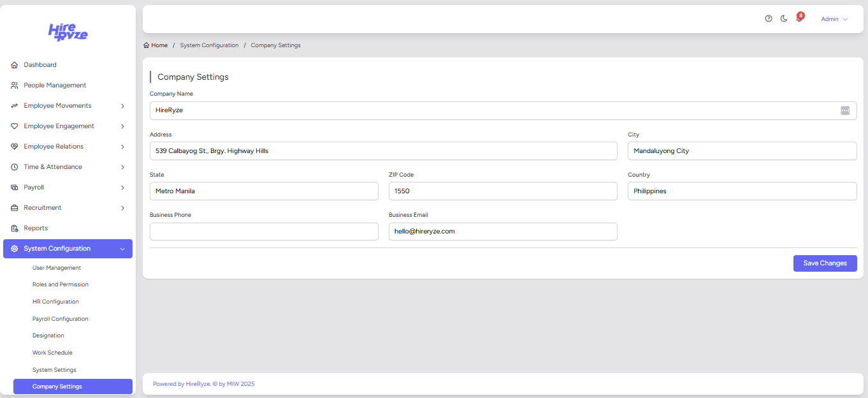This screenshot has width=868, height=398.
Task: Click the password manager icon in Company Name field
Action: pos(845,110)
